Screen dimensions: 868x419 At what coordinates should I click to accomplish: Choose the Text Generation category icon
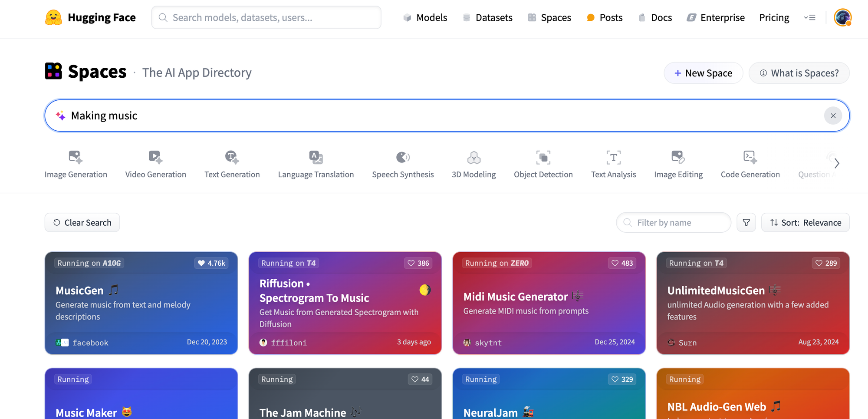232,157
